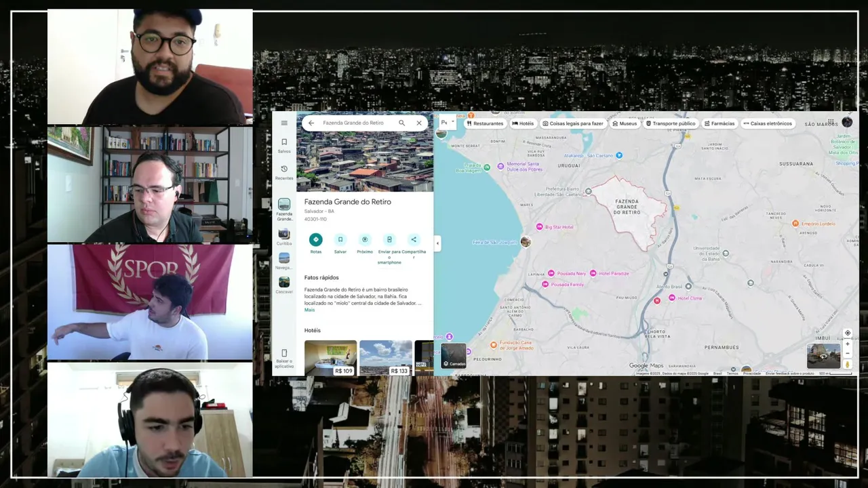Viewport: 868px width, 488px height.
Task: Click the Universidade do Estado da Bahia pin
Action: pyautogui.click(x=726, y=253)
